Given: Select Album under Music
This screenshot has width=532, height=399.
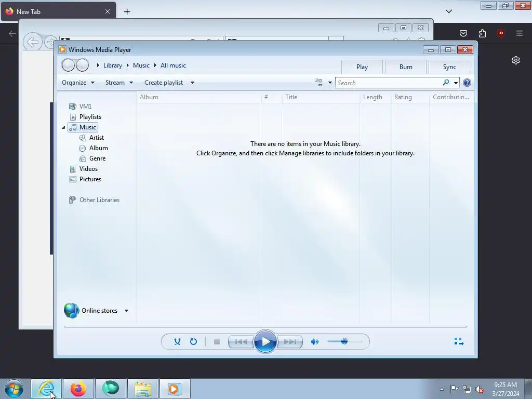Looking at the screenshot, I should pyautogui.click(x=94, y=148).
